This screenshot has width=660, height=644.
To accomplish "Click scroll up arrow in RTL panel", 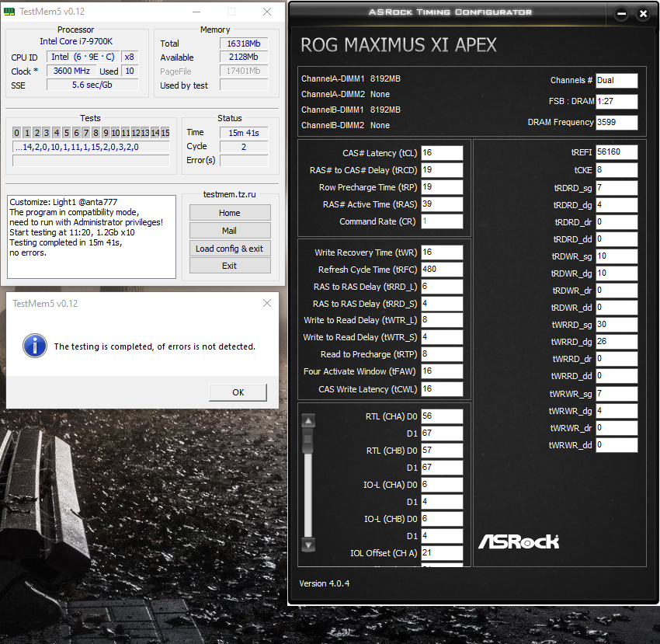I will [x=308, y=420].
